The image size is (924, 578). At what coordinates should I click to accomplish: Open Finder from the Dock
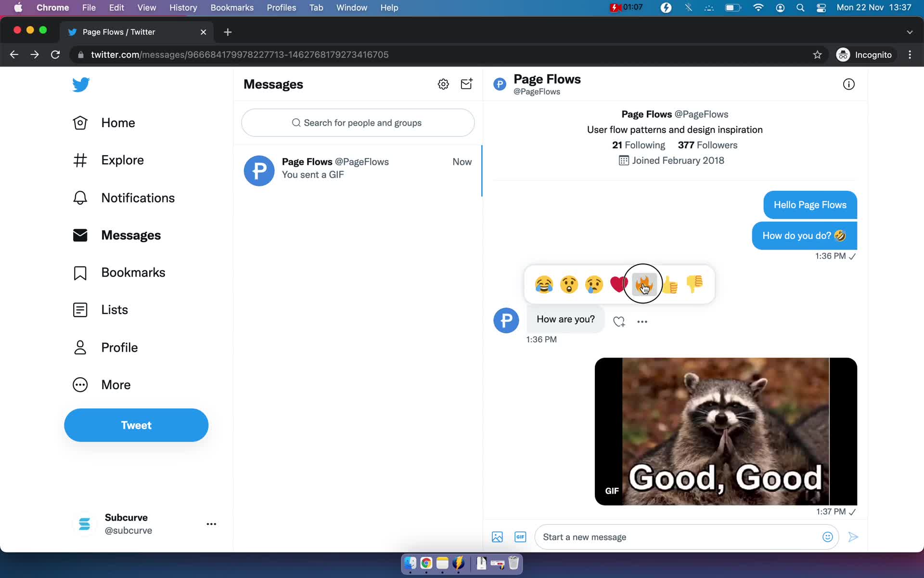click(x=410, y=563)
